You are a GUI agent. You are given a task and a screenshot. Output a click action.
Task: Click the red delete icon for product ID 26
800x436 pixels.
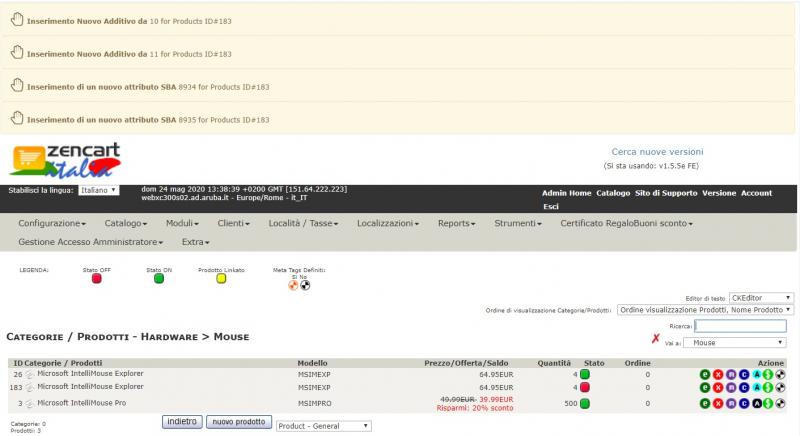(x=717, y=374)
